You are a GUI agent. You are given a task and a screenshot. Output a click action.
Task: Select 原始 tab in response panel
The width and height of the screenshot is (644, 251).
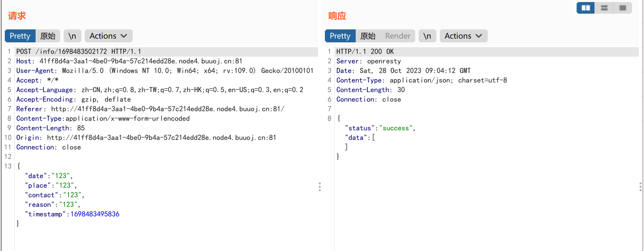coord(368,36)
